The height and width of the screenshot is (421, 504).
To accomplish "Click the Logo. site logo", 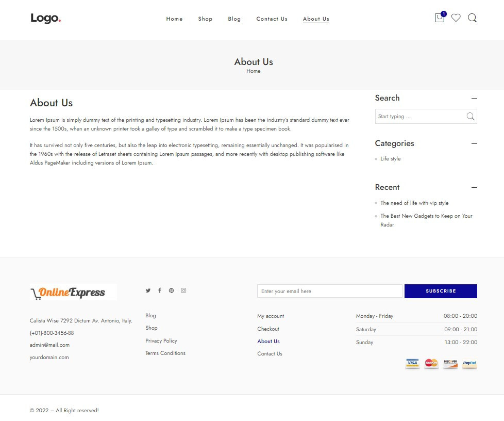I will click(x=46, y=19).
